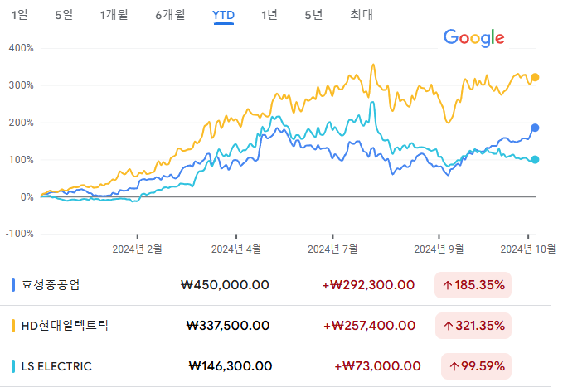Click the -100% y-axis label
This screenshot has height=392, width=563.
[x=20, y=234]
